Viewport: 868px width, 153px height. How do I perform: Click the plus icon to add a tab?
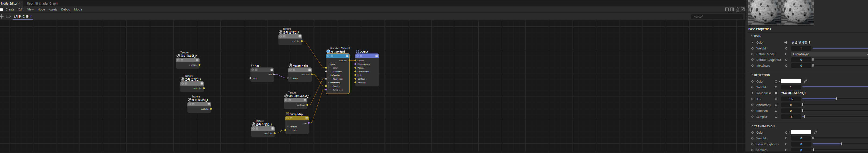point(2,16)
